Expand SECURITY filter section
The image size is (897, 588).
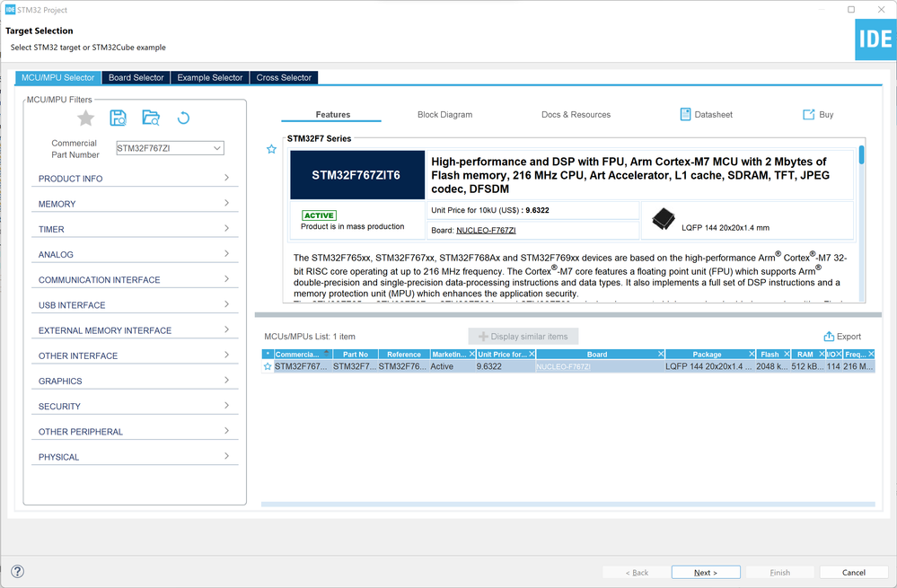(x=135, y=406)
